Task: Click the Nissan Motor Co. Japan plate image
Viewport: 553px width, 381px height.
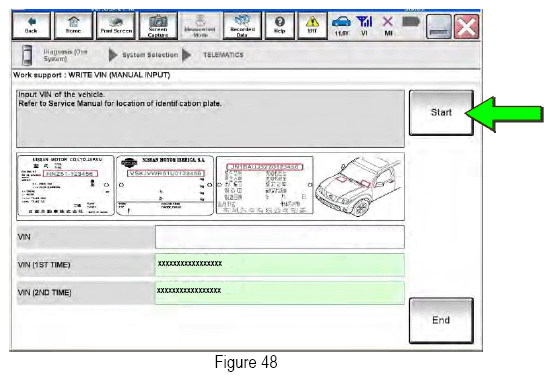Action: coord(66,186)
